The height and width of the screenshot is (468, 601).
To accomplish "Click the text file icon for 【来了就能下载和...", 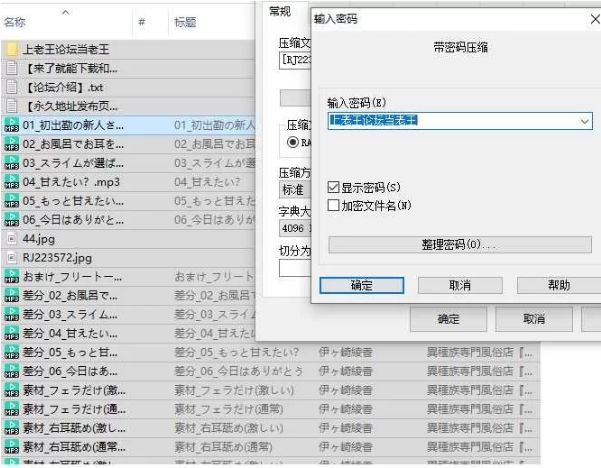I will pos(12,68).
